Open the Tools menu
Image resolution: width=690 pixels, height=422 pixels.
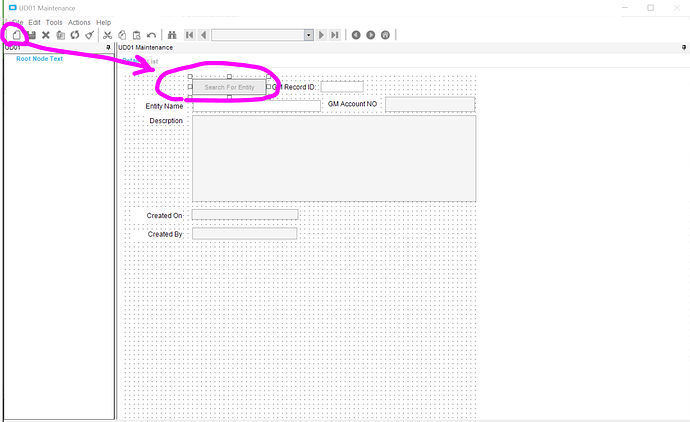point(54,22)
